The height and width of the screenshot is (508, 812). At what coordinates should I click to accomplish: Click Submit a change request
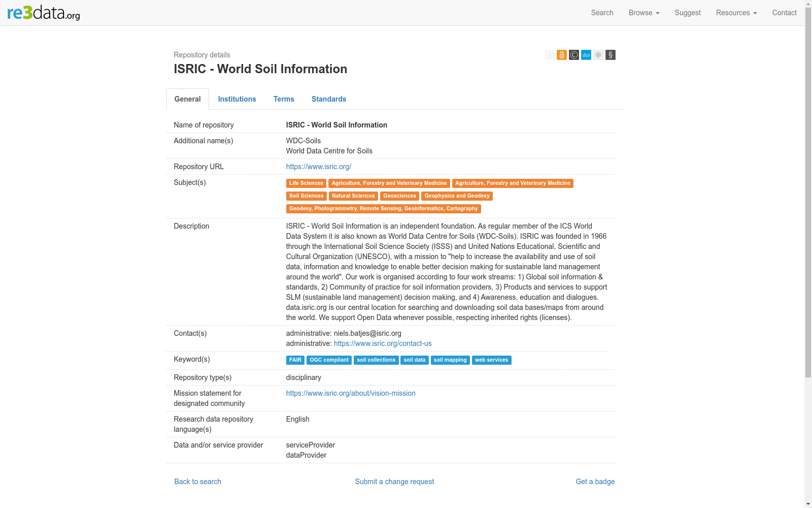click(395, 482)
